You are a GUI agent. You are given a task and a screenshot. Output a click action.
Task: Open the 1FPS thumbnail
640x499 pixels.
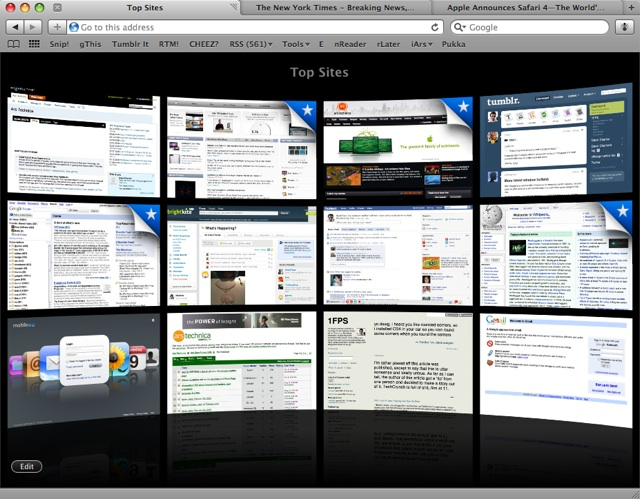coord(398,363)
